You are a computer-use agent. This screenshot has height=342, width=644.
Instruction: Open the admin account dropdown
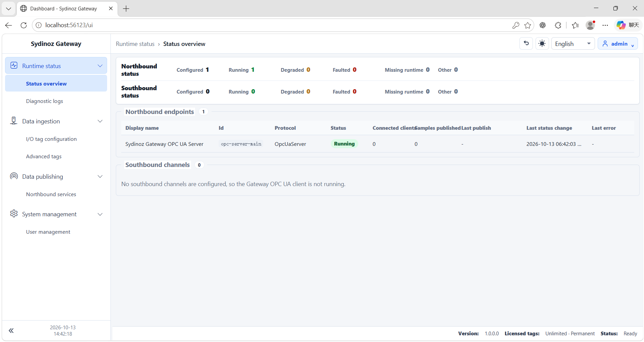[x=617, y=44]
